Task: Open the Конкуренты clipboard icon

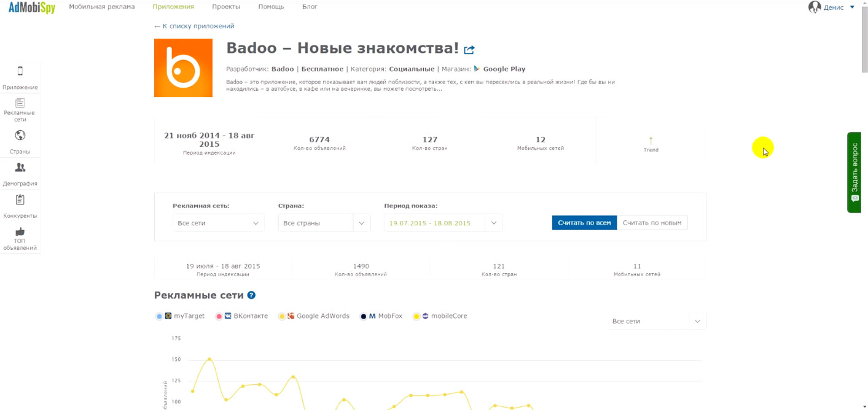Action: click(x=20, y=199)
